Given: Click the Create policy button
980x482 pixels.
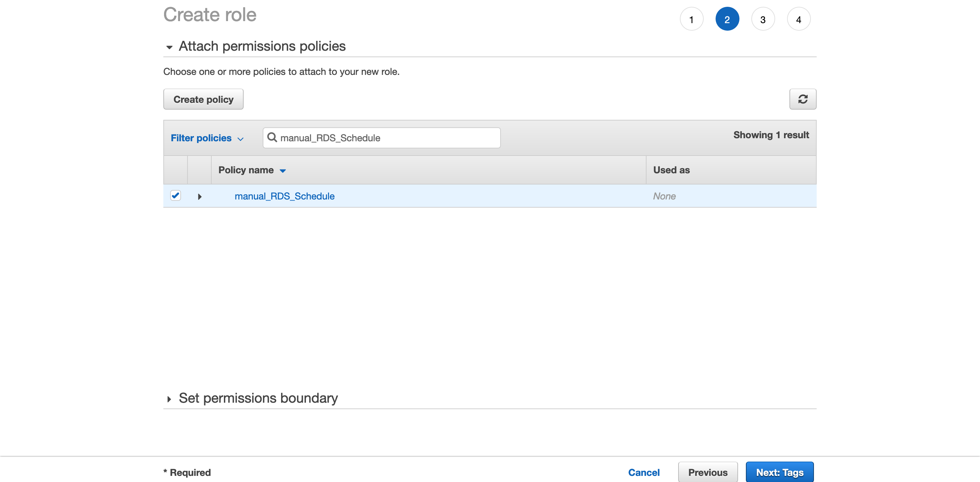Looking at the screenshot, I should 203,99.
